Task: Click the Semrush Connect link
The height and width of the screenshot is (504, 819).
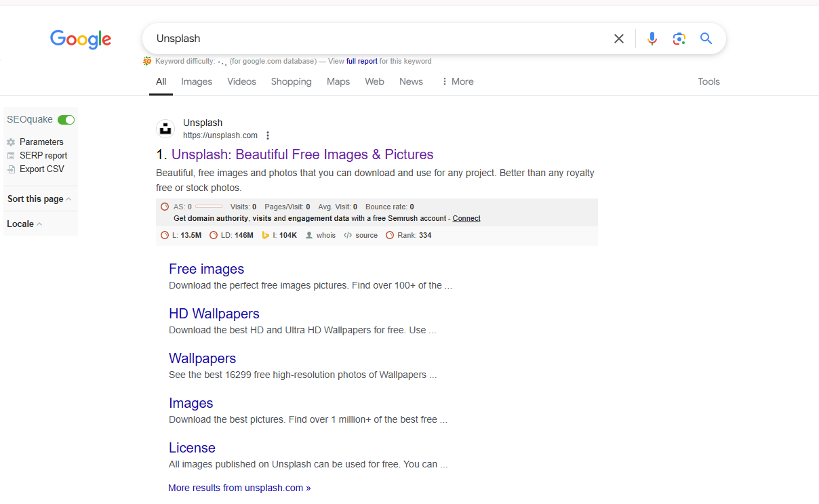Action: click(x=466, y=218)
